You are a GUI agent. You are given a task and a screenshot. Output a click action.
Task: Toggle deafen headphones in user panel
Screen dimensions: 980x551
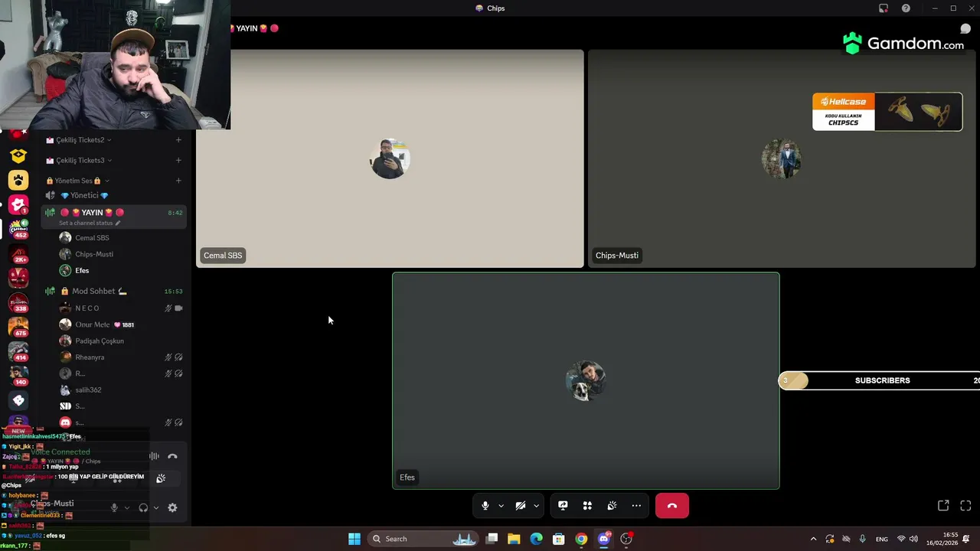coord(143,507)
